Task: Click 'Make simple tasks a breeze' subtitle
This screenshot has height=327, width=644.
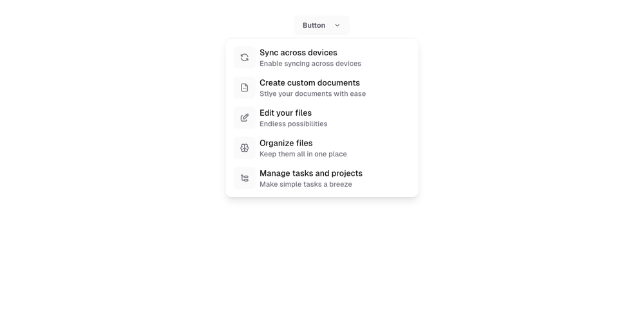Action: (306, 185)
